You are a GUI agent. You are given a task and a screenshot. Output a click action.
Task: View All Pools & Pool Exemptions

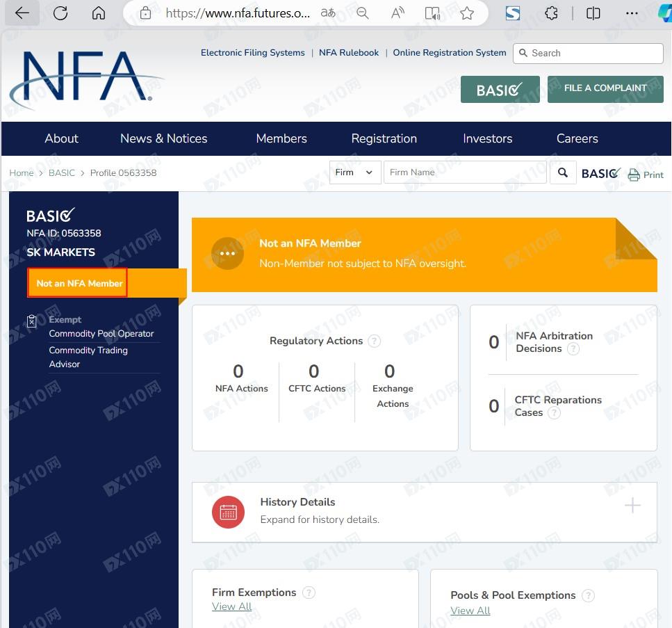click(x=470, y=611)
